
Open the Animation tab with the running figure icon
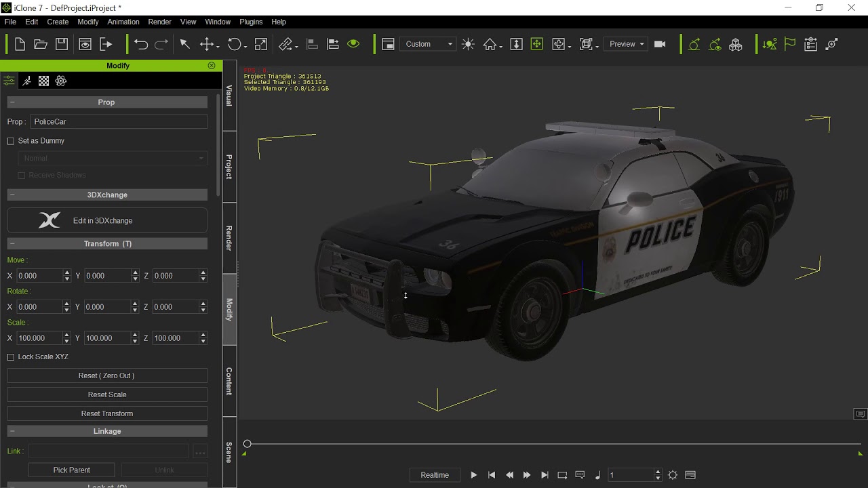tap(26, 81)
